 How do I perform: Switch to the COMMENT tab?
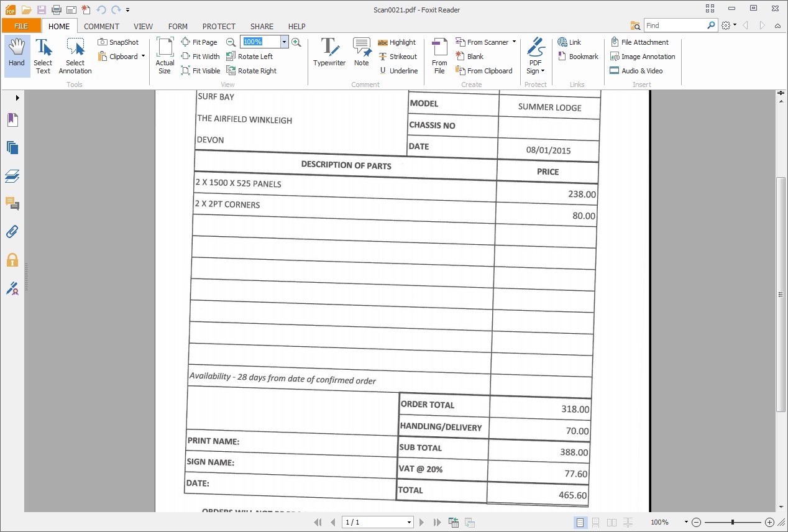(101, 26)
